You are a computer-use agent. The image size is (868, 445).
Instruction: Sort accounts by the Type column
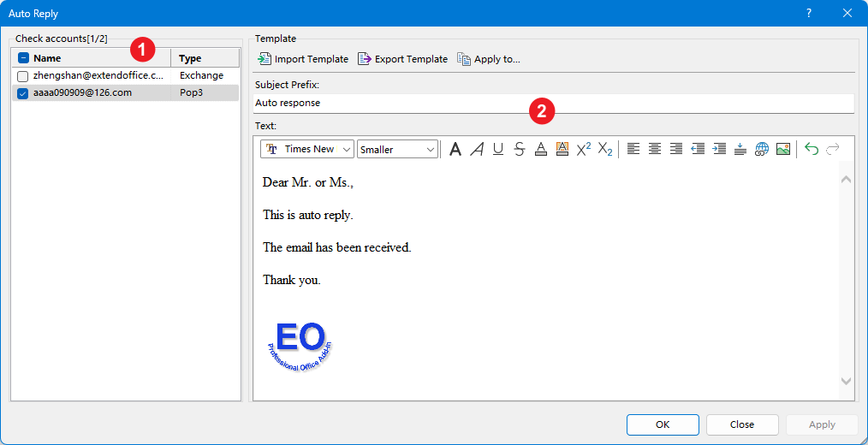204,58
